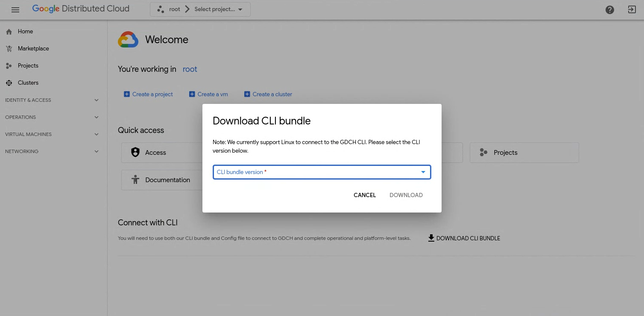This screenshot has height=316, width=644.
Task: Click the Google Cloud logo next to Welcome
Action: click(x=128, y=39)
